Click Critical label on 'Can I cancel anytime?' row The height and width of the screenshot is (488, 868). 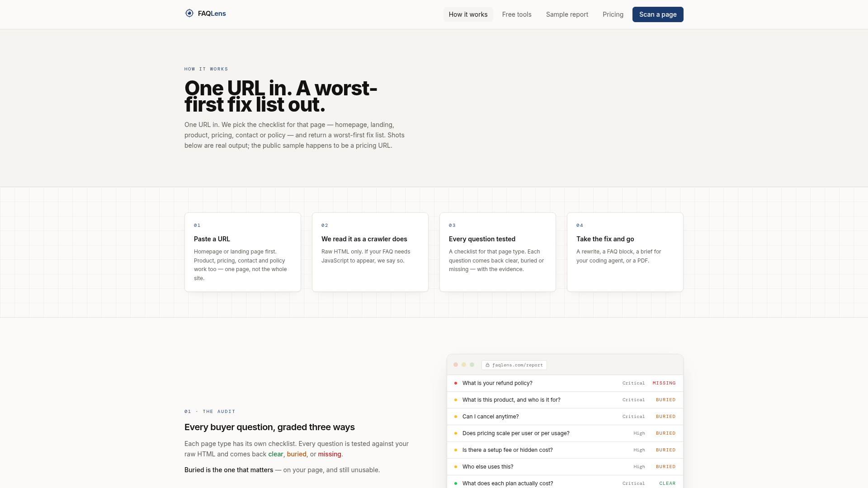(633, 417)
